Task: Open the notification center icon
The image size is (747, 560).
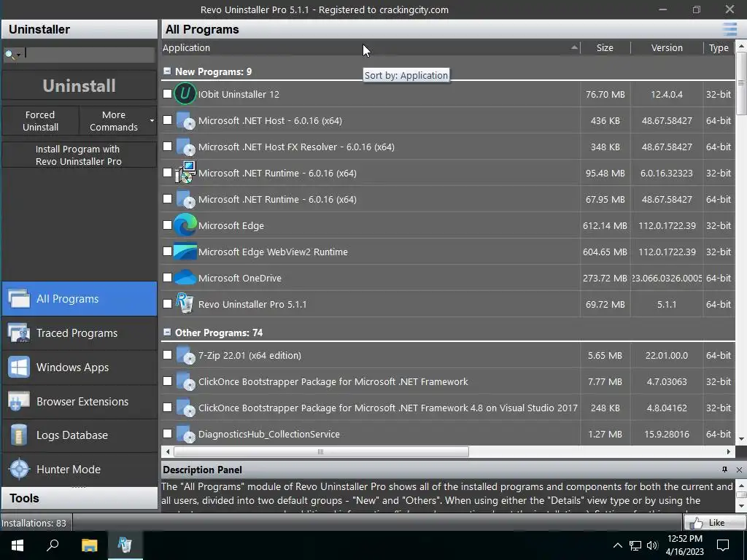Action: coord(723,545)
